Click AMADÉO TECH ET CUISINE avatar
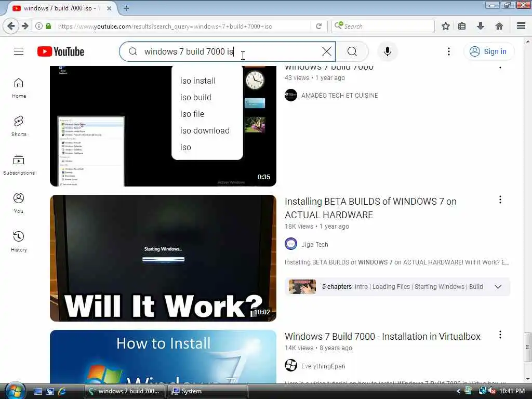 click(x=291, y=95)
